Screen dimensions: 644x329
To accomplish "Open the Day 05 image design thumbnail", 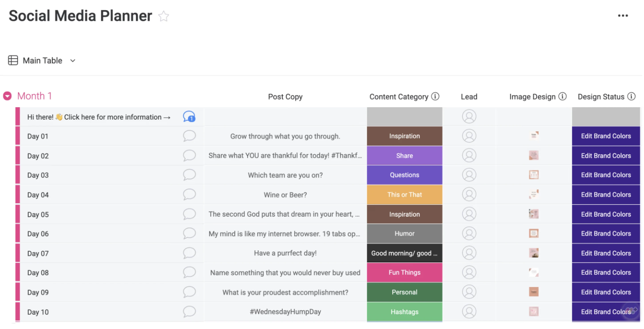I will (x=534, y=214).
